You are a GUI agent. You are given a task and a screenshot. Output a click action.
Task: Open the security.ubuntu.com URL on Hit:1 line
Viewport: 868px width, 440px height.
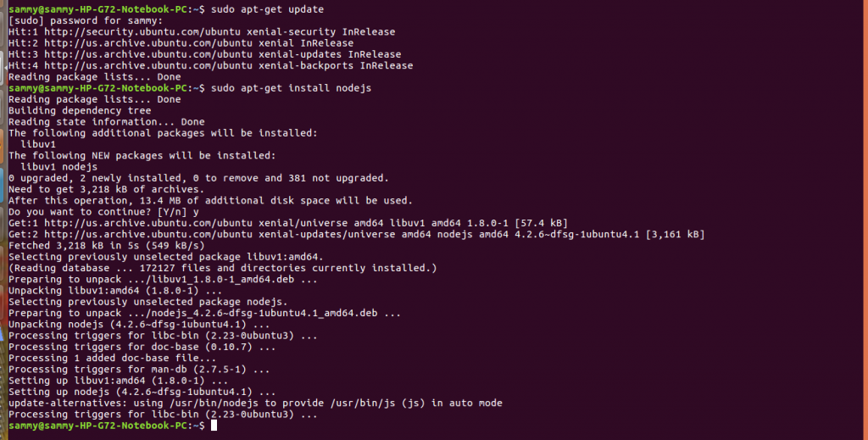pyautogui.click(x=142, y=32)
